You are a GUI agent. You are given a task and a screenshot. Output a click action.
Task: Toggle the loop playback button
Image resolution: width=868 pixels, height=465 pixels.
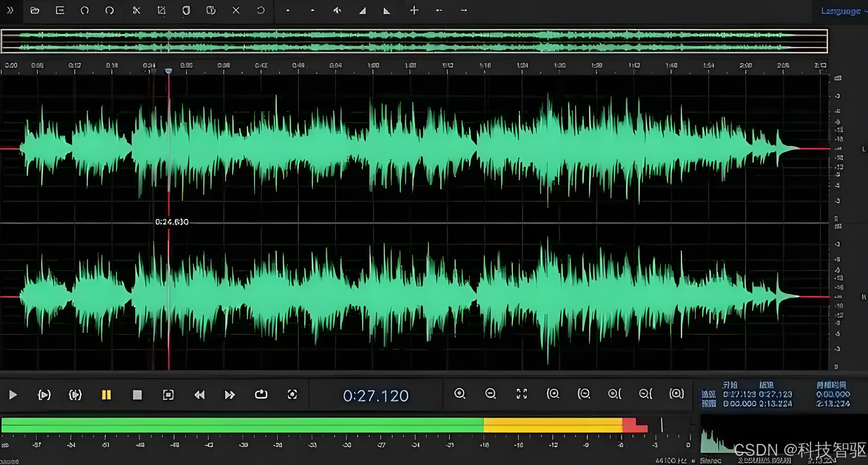pyautogui.click(x=261, y=394)
